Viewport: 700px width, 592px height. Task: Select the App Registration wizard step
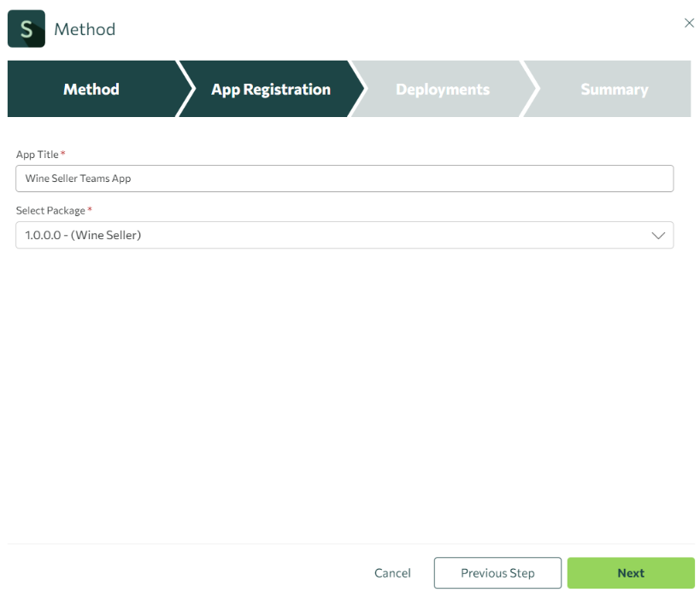tap(271, 89)
